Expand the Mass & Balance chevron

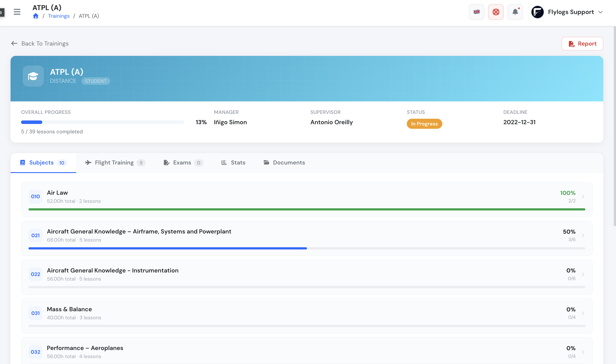[583, 313]
